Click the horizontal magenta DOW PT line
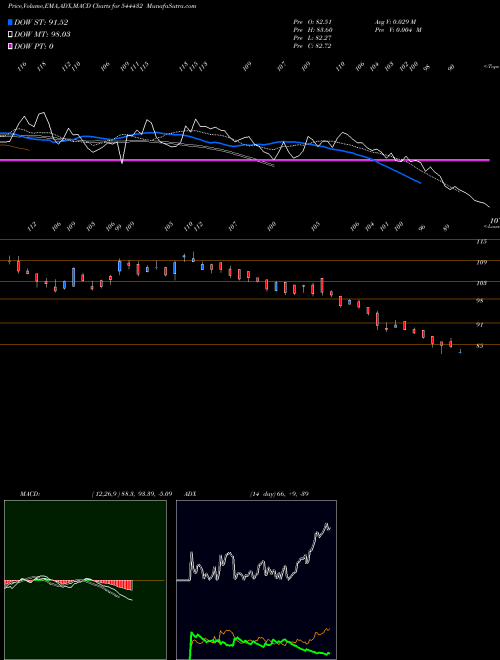 coord(245,160)
